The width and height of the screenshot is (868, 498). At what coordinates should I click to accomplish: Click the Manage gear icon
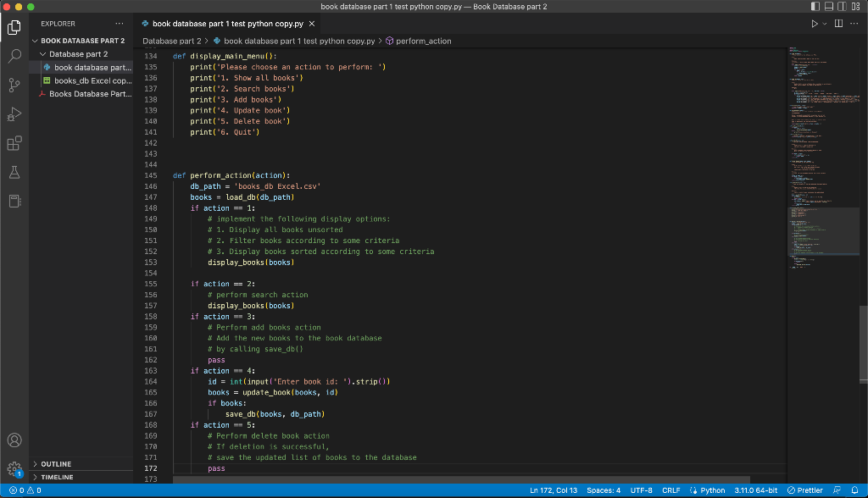(x=14, y=468)
